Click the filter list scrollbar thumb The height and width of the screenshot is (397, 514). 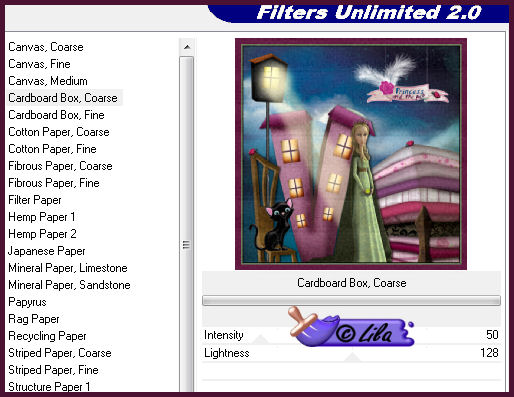click(186, 224)
